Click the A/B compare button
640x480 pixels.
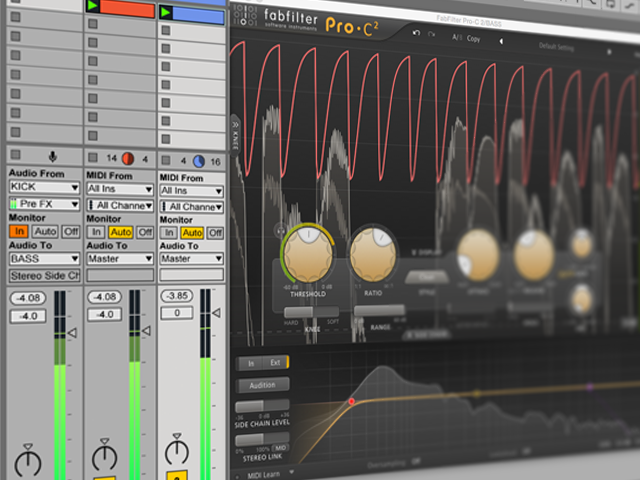click(x=457, y=38)
